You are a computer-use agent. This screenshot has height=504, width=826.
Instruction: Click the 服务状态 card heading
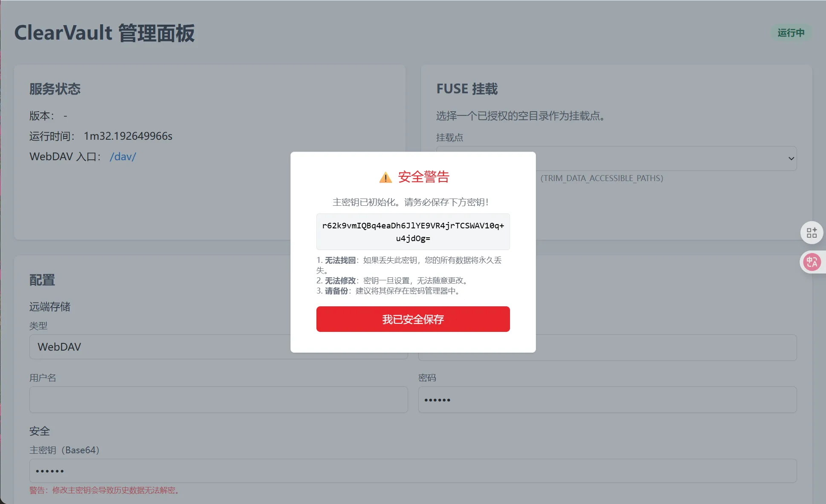click(55, 89)
